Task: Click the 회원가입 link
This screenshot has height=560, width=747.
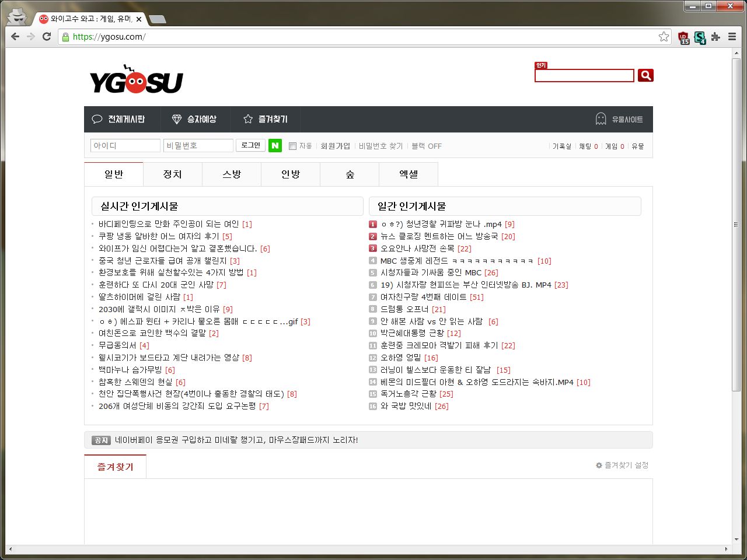Action: tap(335, 146)
